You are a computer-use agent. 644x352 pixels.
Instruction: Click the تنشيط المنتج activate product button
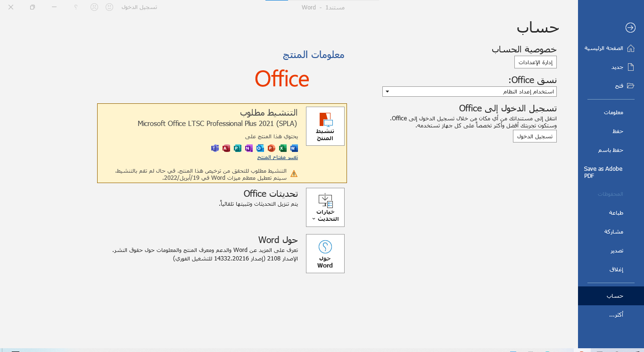coord(325,126)
